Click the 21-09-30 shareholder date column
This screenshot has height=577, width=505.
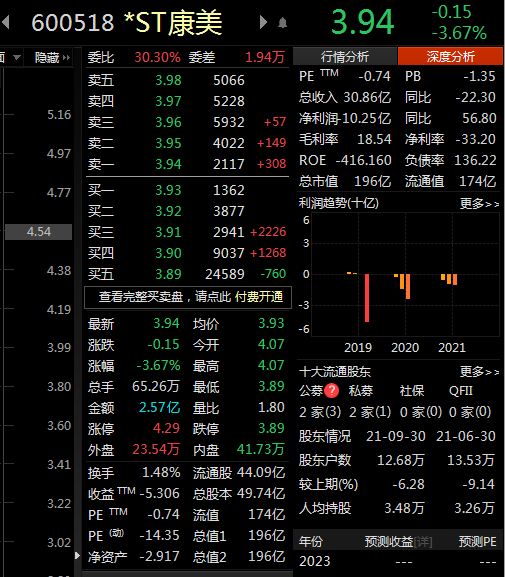[396, 436]
